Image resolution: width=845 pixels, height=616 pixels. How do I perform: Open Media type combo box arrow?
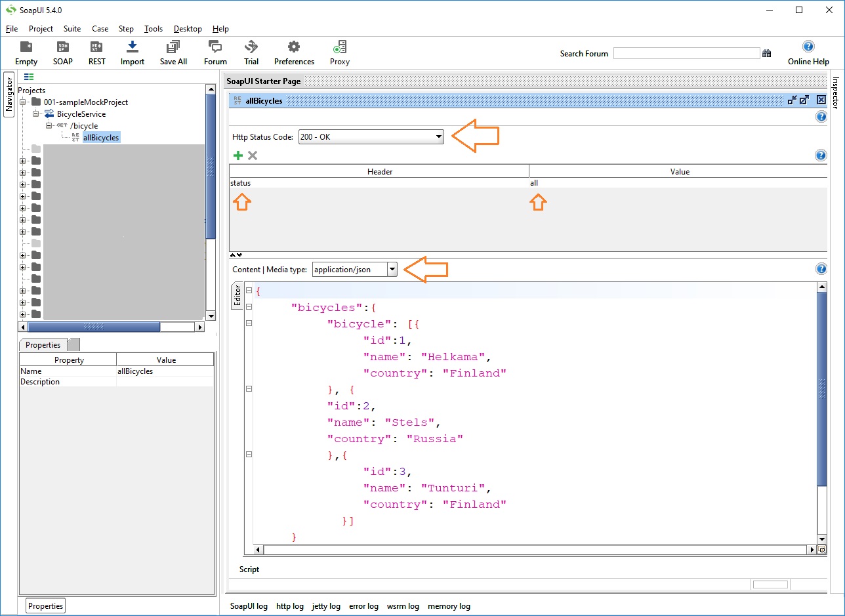coord(392,269)
